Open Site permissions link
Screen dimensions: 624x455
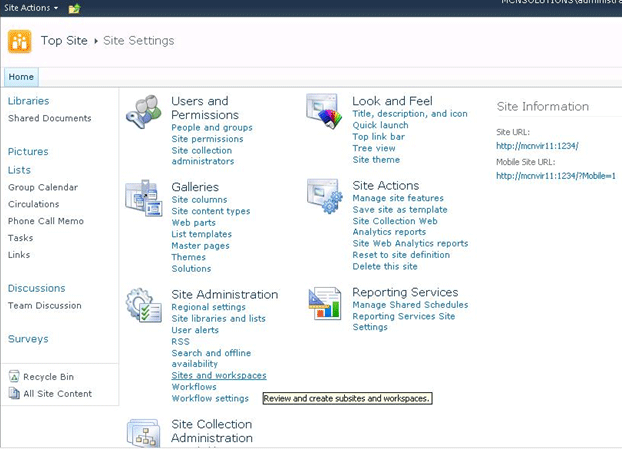coord(207,139)
